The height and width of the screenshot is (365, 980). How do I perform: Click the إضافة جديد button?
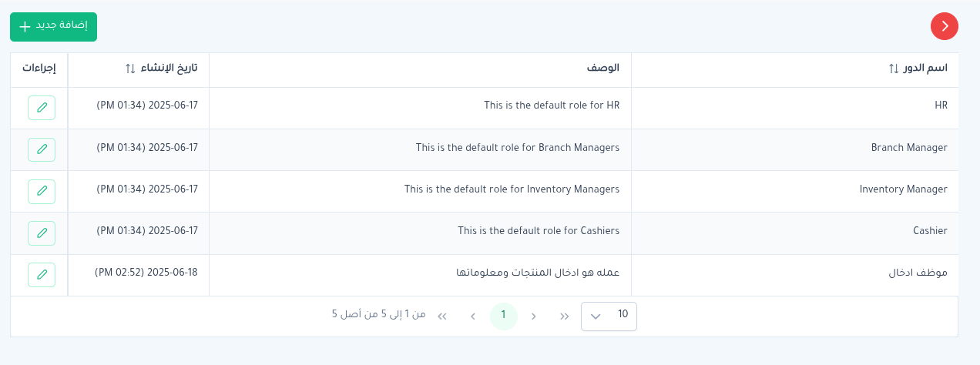tap(53, 26)
